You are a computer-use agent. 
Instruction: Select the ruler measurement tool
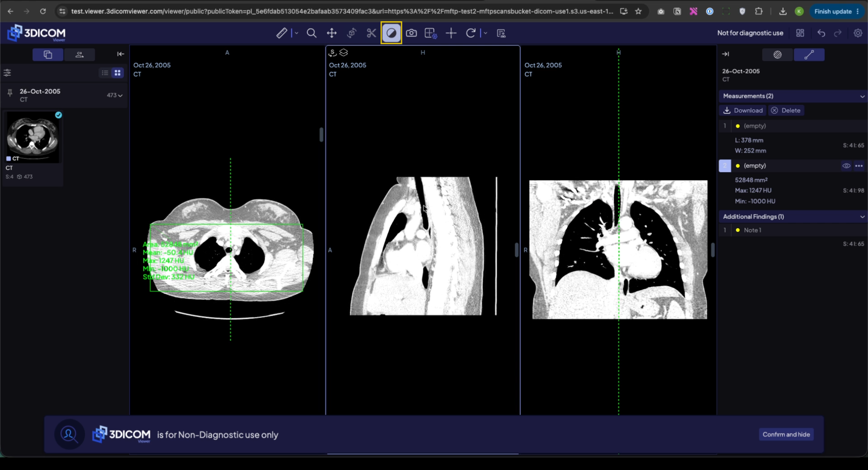click(x=282, y=33)
